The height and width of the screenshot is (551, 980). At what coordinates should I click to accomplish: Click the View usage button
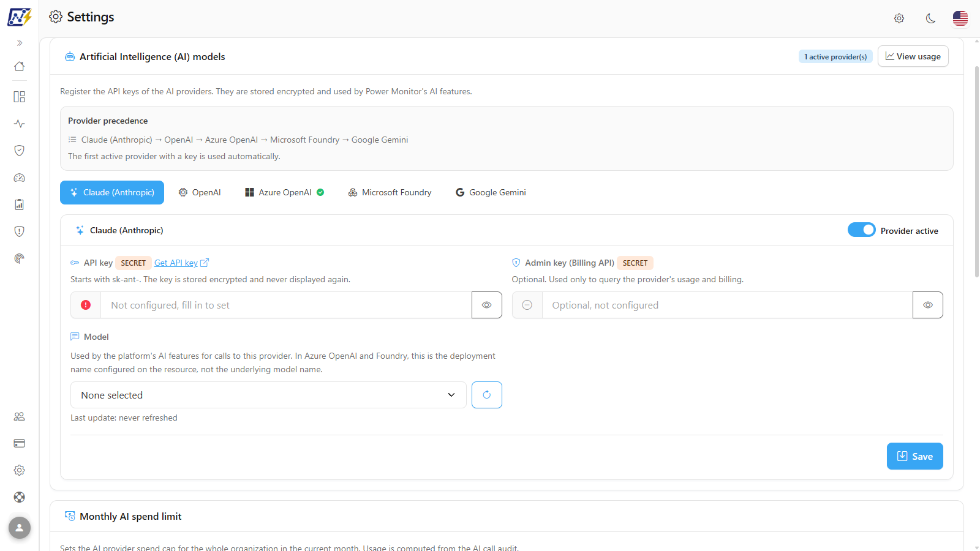point(913,56)
